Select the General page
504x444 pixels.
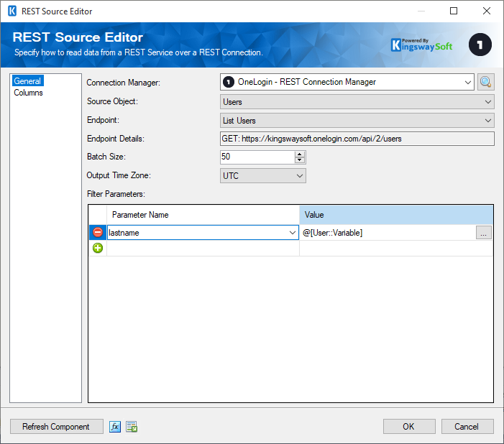(x=27, y=81)
